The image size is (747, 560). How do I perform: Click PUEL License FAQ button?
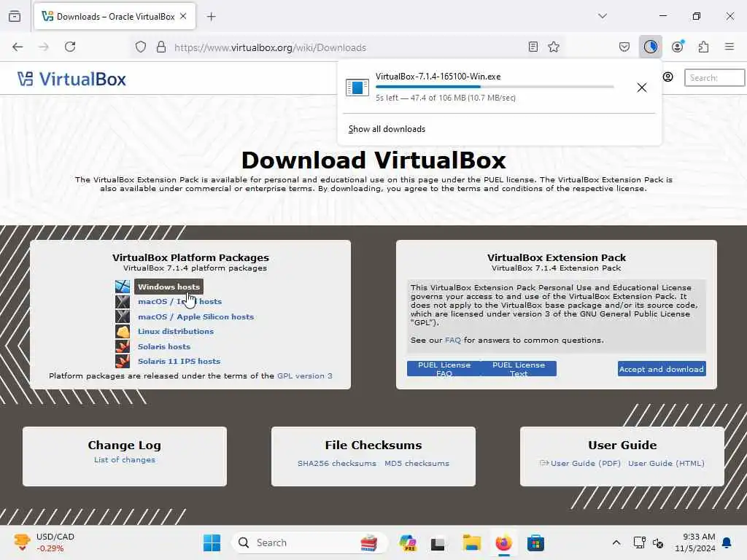pyautogui.click(x=444, y=368)
